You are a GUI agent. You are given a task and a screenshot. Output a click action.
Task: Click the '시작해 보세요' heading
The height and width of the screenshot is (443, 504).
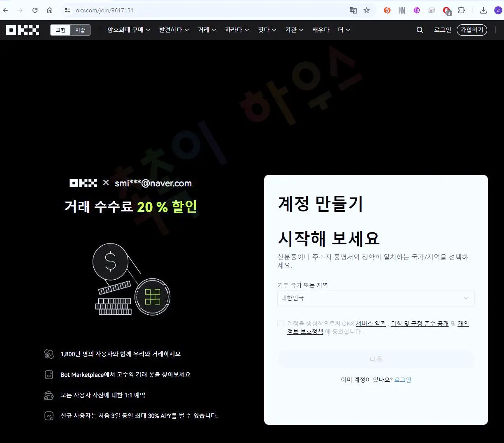329,239
